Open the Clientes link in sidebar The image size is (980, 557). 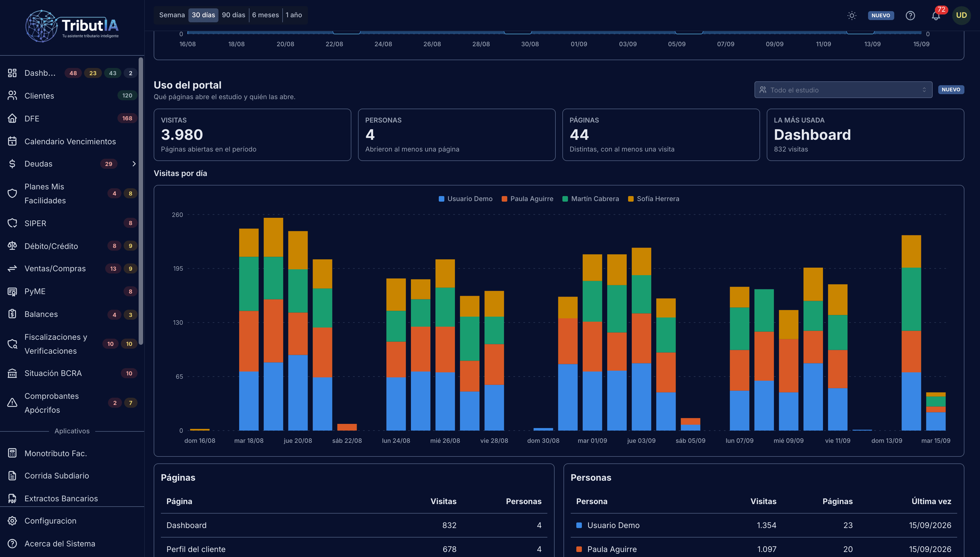(39, 96)
